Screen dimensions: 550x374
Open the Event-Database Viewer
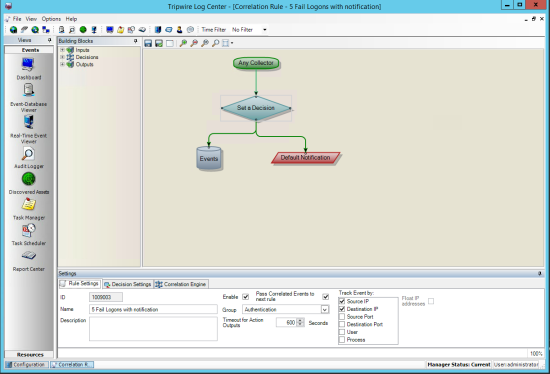coord(28,91)
